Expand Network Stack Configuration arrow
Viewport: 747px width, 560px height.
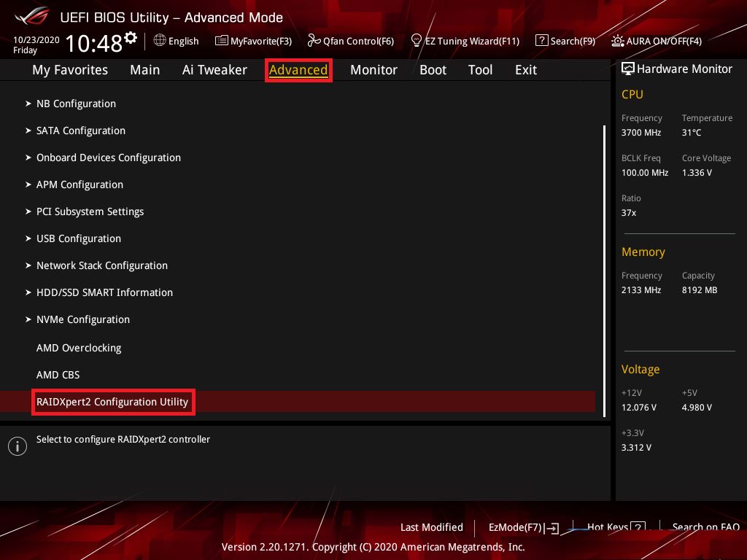pyautogui.click(x=28, y=265)
